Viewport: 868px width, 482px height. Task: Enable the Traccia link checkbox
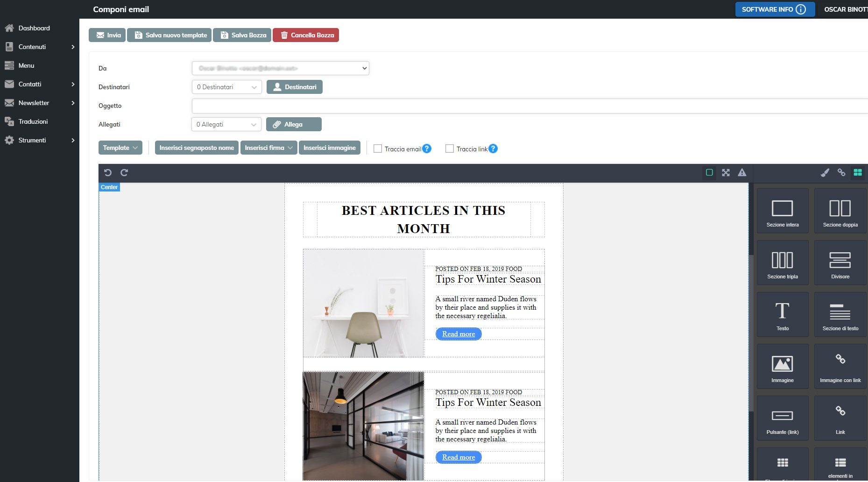(x=450, y=149)
